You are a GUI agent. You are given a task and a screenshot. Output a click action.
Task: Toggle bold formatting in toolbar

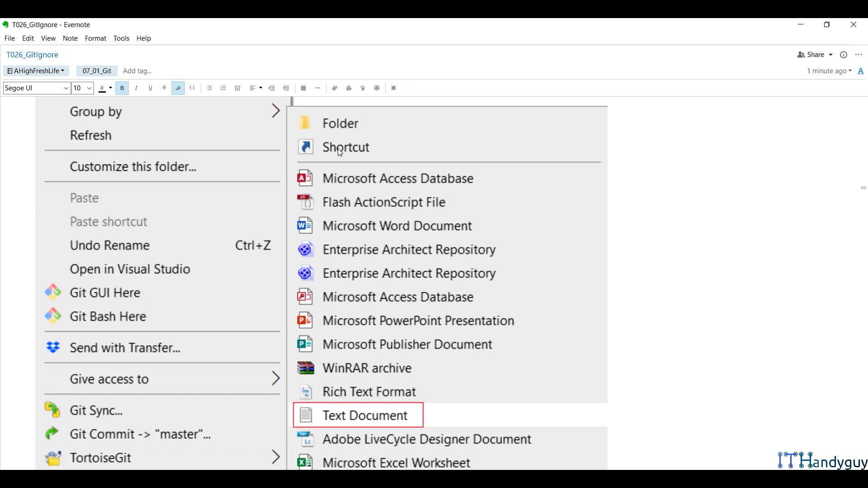[122, 88]
